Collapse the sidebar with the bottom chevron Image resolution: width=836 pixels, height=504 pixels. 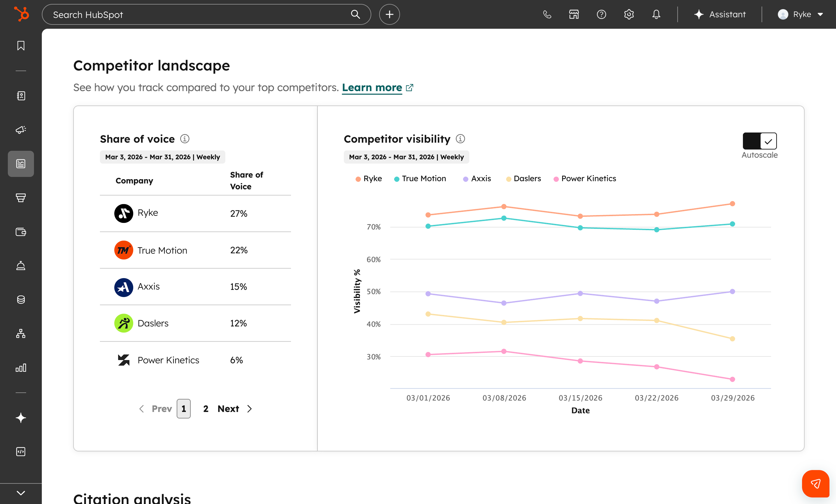coord(21,494)
